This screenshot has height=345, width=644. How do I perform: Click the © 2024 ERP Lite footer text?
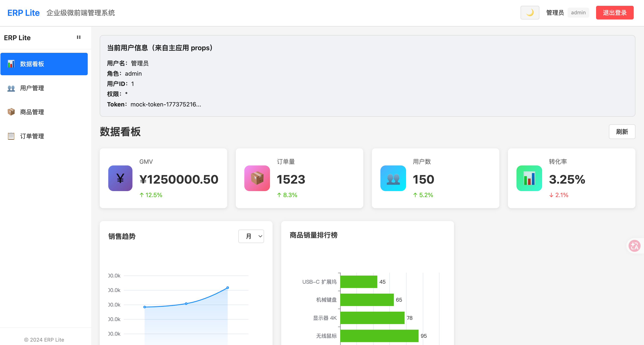44,340
